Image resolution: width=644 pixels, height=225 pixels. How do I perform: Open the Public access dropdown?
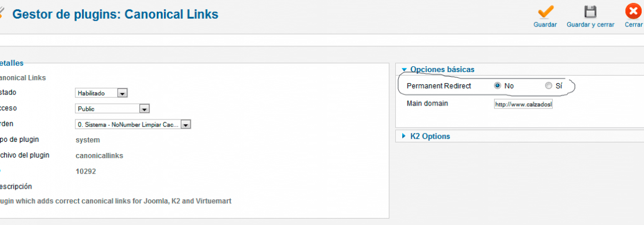pos(112,108)
